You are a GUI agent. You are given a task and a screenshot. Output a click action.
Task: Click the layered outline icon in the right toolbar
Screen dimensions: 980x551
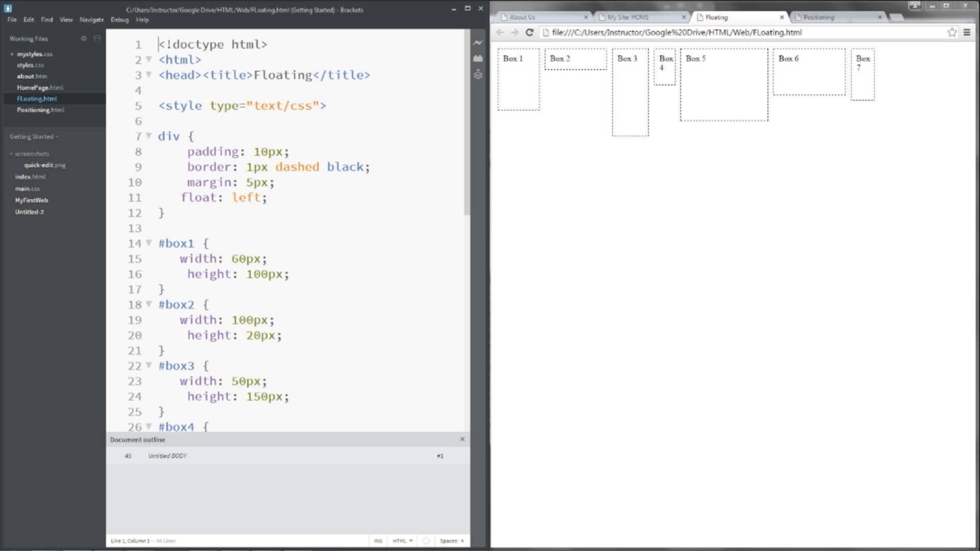478,74
